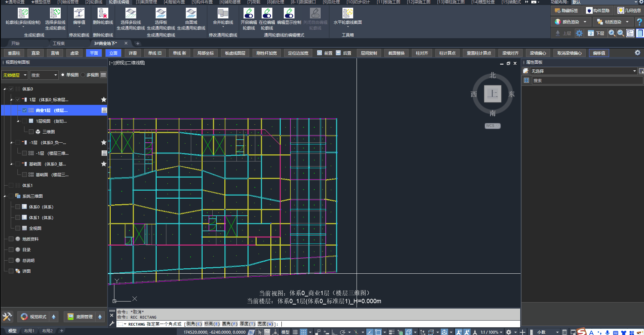Check the 三维图 checkbox in tree

tap(31, 132)
